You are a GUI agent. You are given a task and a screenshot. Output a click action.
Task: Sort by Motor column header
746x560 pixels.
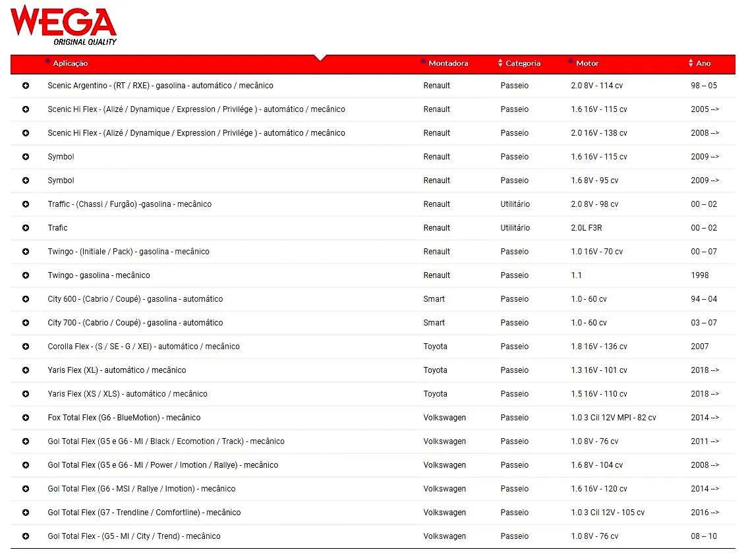(x=587, y=64)
